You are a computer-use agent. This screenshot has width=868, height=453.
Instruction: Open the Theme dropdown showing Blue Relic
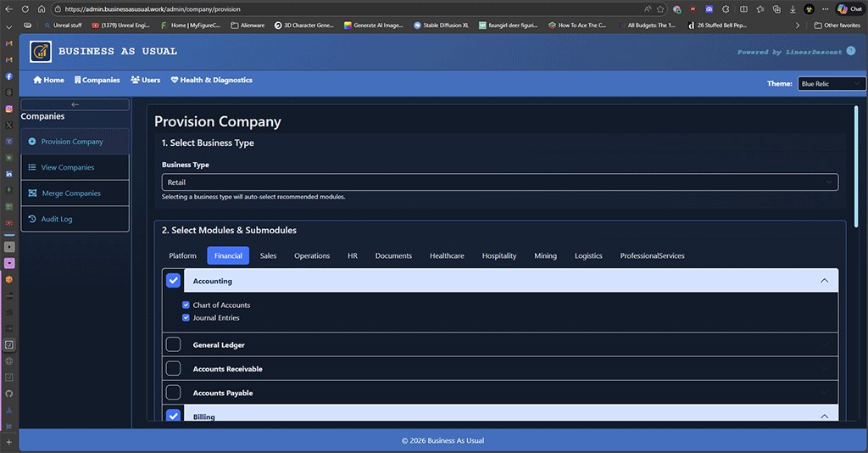click(x=831, y=84)
